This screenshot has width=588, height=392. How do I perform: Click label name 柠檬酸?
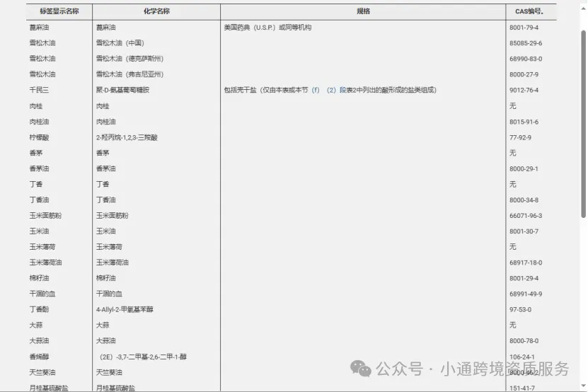[x=39, y=138]
